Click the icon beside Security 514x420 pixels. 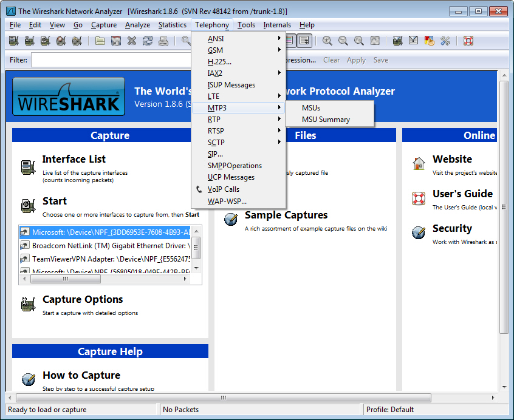(419, 232)
